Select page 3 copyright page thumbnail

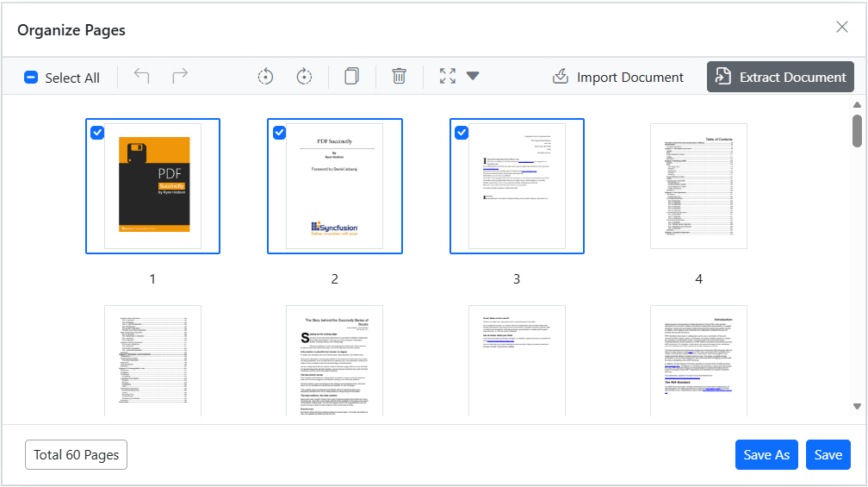(x=517, y=186)
